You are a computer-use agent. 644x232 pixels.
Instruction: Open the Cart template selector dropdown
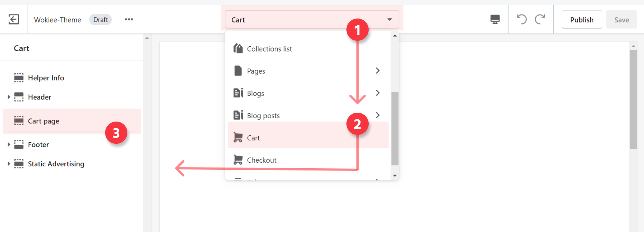click(312, 20)
